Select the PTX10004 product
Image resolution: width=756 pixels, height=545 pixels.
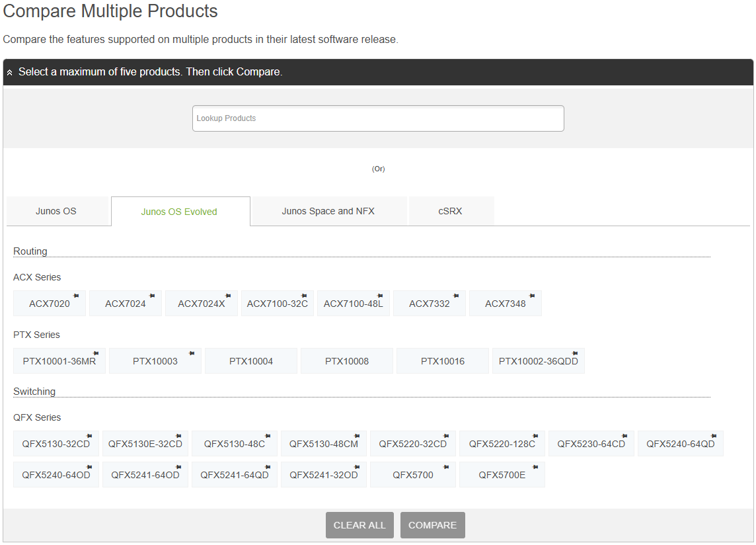click(251, 361)
